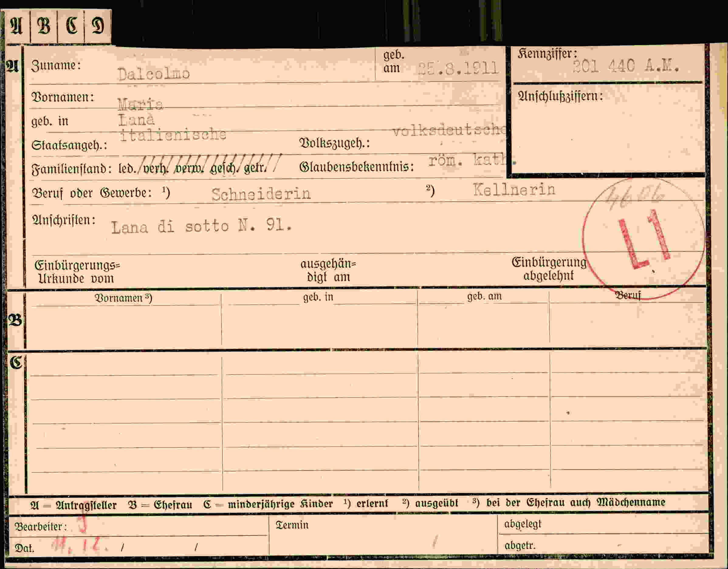Screen dimensions: 728x569
Task: Click the 'geb. in' column header in section B
Action: 318,297
